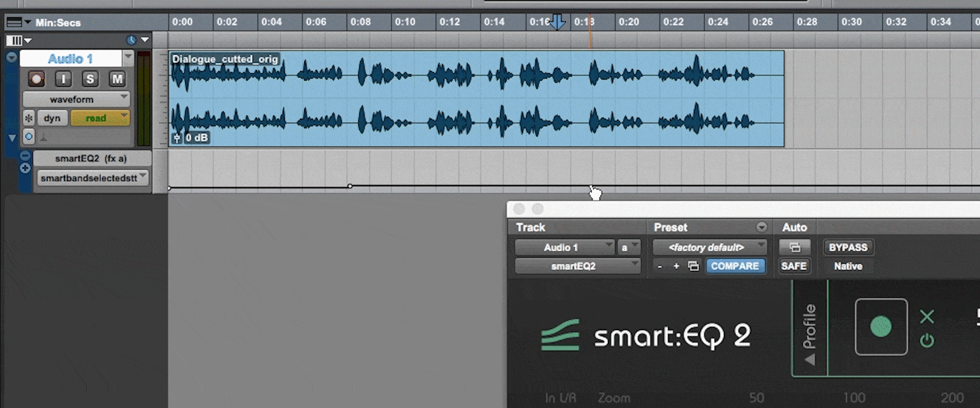Click the Zoom label in smartEQ
The height and width of the screenshot is (408, 980).
point(614,398)
